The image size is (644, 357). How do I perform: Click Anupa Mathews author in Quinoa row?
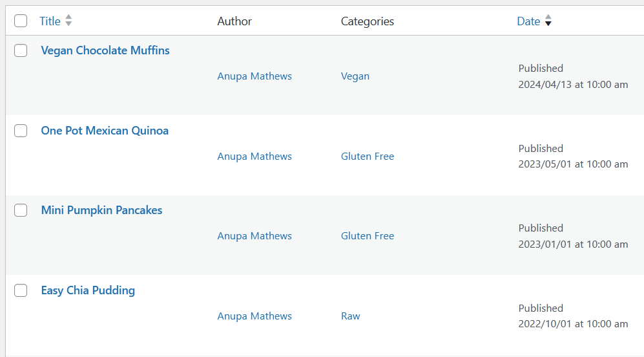254,157
